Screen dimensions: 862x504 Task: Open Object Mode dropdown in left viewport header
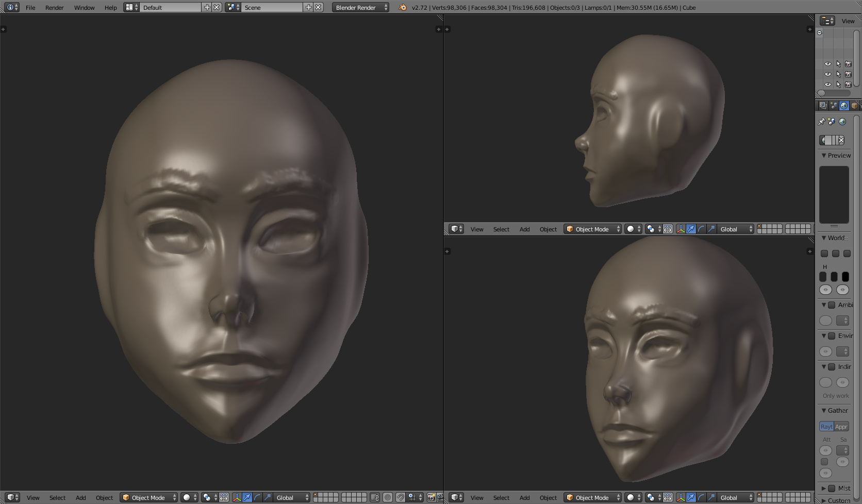coord(149,497)
